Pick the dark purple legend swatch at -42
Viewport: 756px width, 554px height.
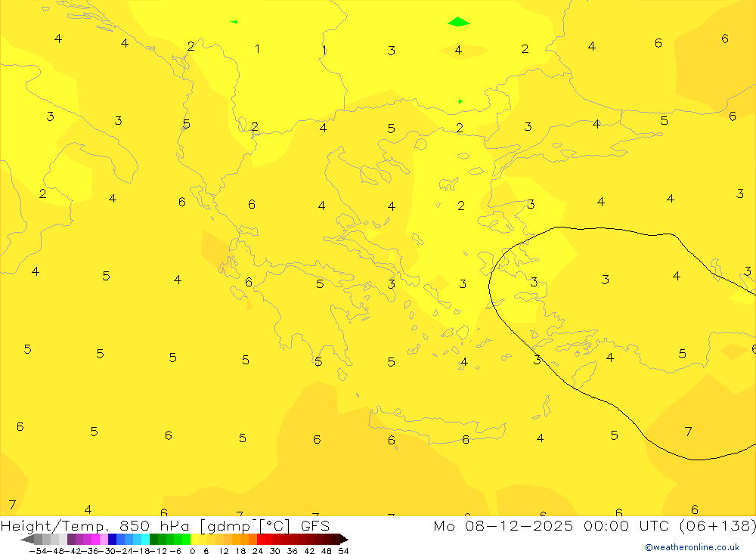click(71, 539)
